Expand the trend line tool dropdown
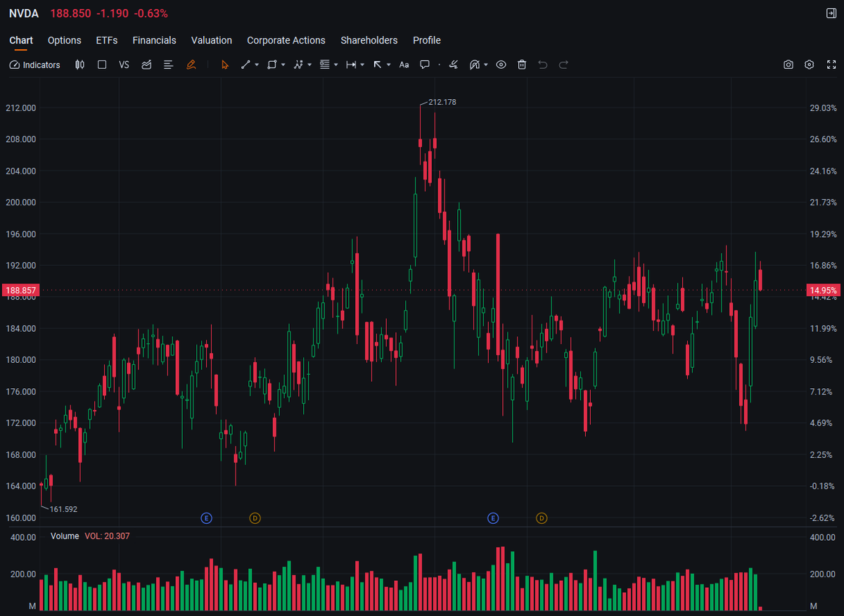The image size is (844, 616). (257, 65)
